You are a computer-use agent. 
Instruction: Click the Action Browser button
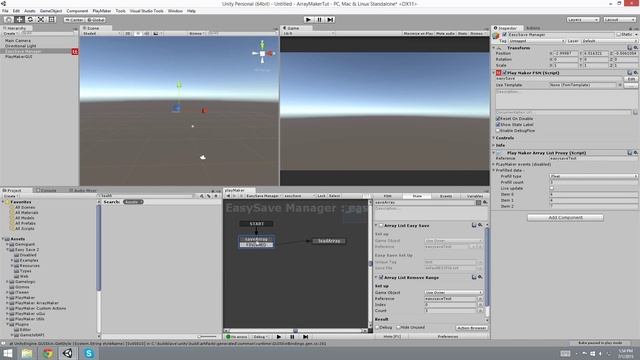(x=471, y=328)
